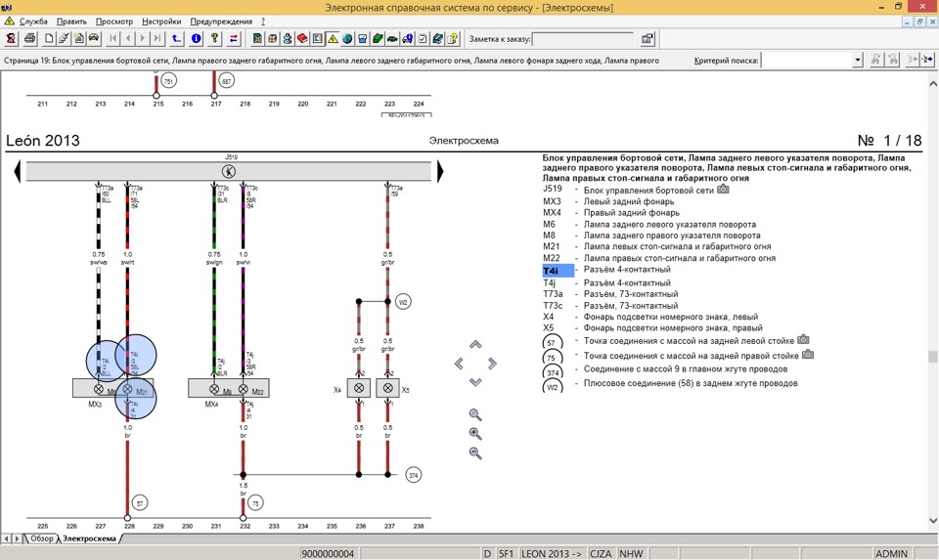Image resolution: width=939 pixels, height=560 pixels.
Task: Click the yellow warning triangle toolbar icon
Action: 333,39
